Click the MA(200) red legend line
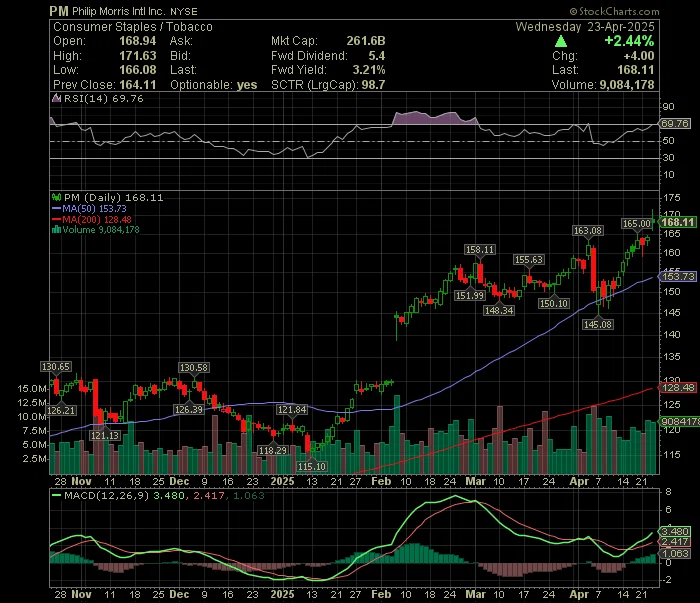This screenshot has height=603, width=700. pos(57,219)
